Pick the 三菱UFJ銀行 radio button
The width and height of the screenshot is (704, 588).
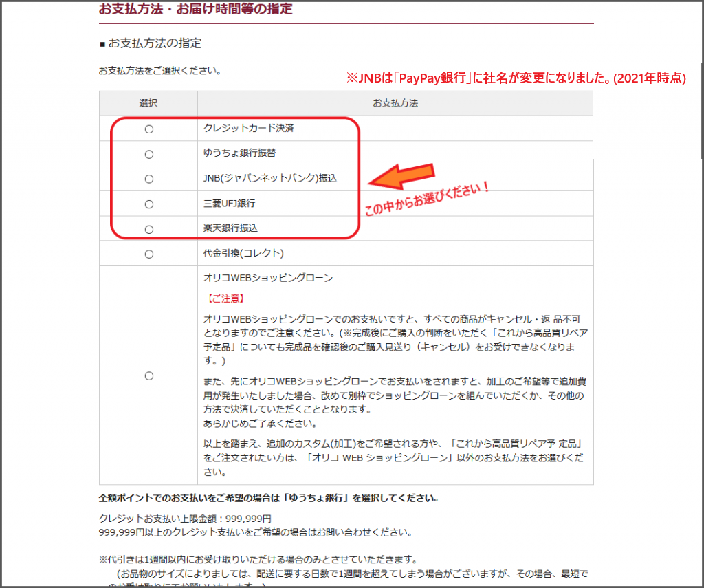tap(149, 204)
